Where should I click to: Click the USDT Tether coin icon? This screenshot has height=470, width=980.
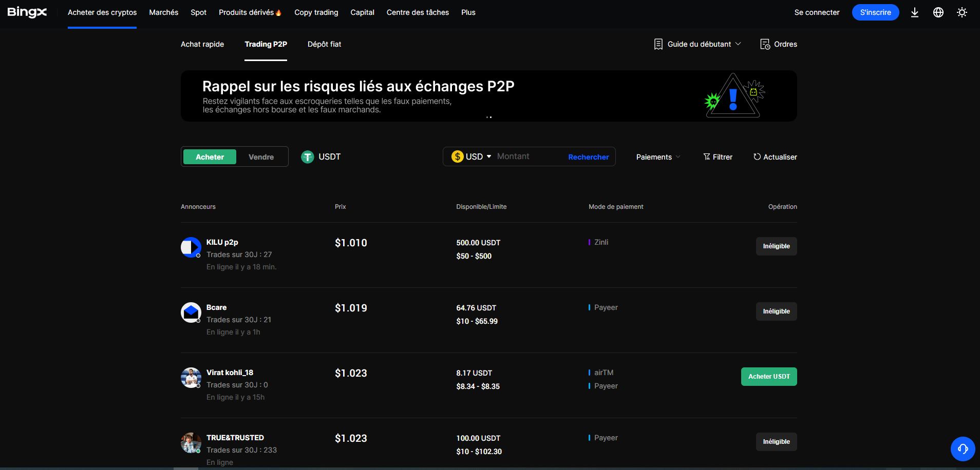(x=308, y=157)
